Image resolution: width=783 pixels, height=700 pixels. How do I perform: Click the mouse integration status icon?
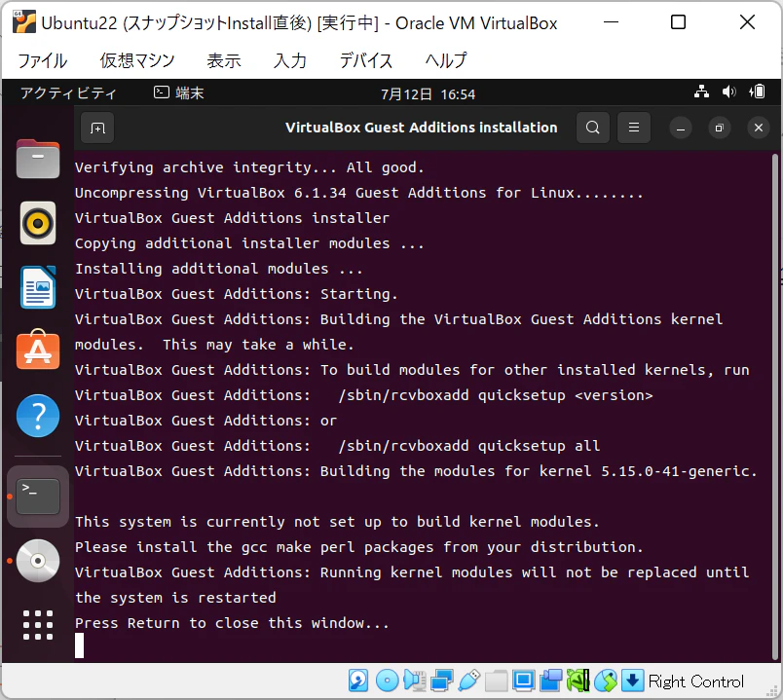[x=605, y=681]
